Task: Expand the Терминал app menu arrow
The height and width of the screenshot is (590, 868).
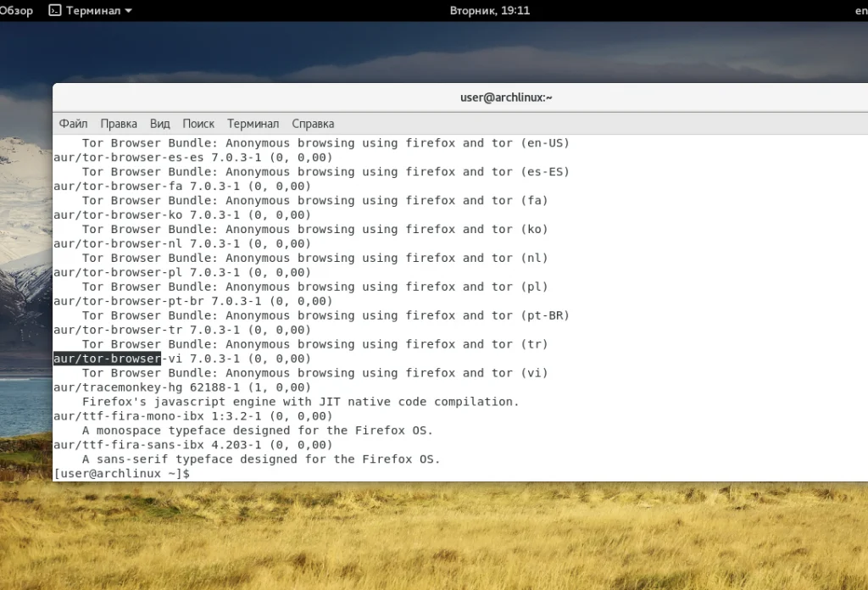Action: 129,10
